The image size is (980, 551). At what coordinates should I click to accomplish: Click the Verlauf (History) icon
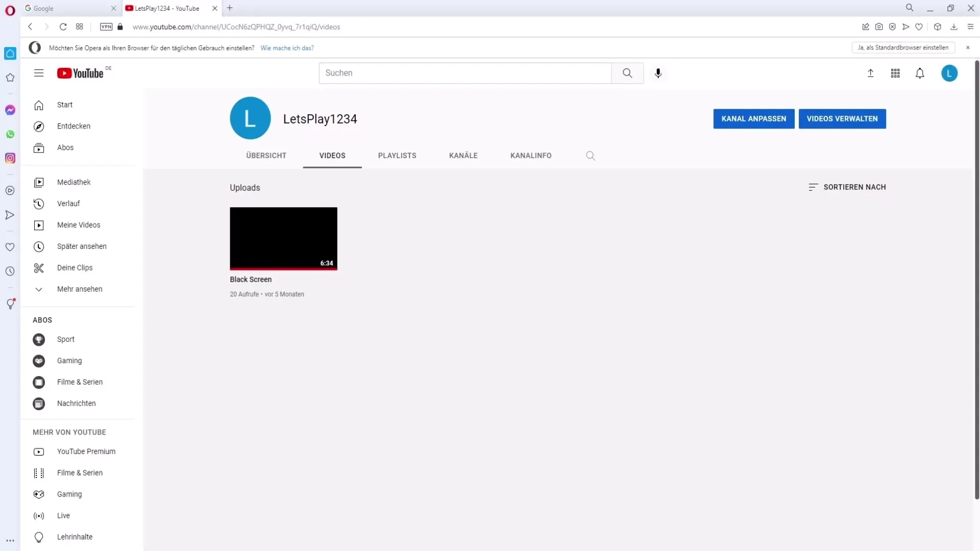38,203
